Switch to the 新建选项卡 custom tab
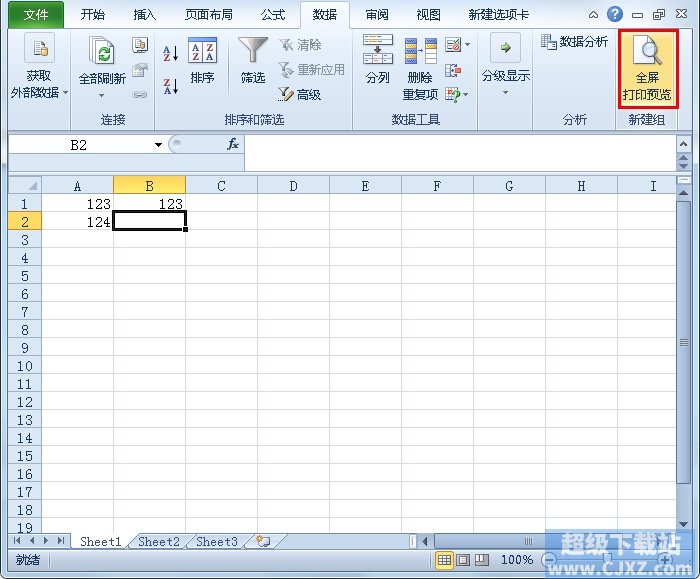 pyautogui.click(x=499, y=15)
